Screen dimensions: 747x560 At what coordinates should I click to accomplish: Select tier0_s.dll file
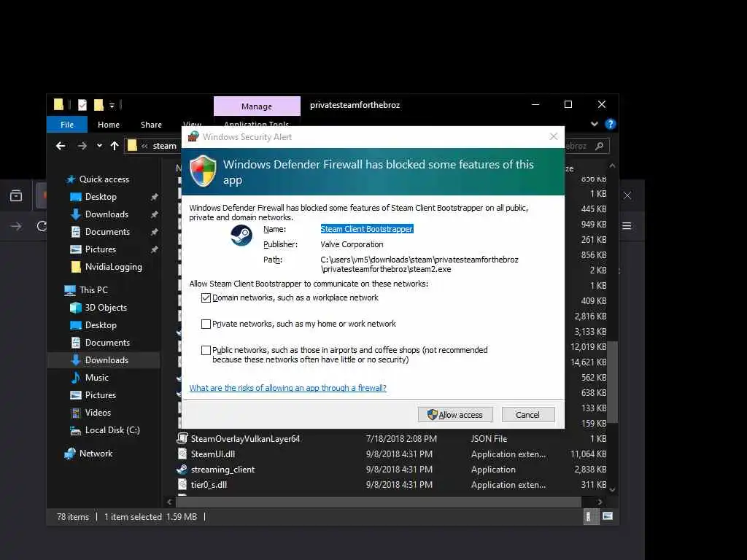(x=209, y=485)
